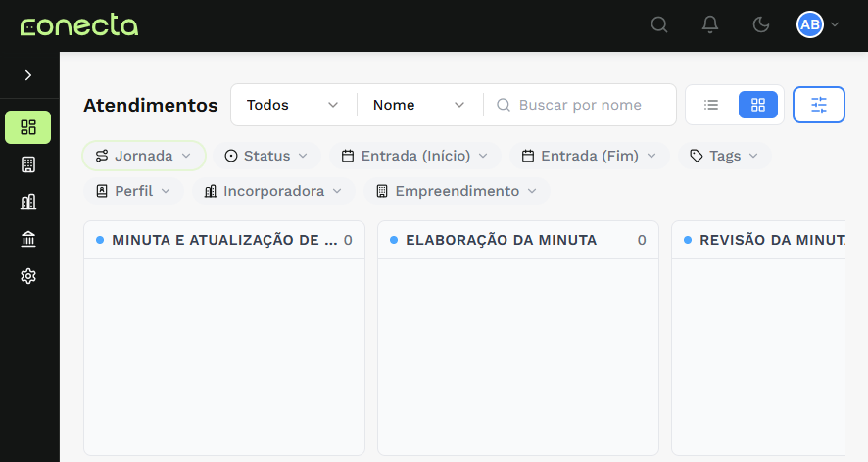Open notifications bell

tap(710, 24)
